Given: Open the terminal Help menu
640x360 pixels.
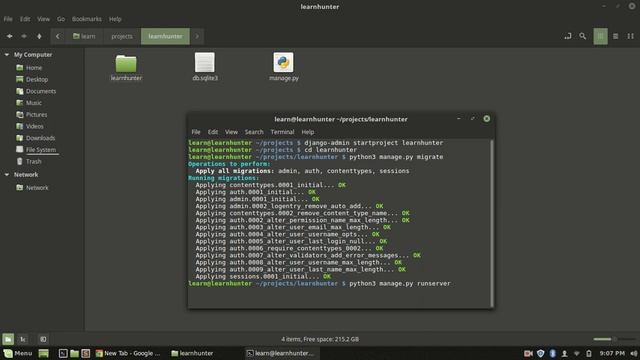Looking at the screenshot, I should pos(308,132).
